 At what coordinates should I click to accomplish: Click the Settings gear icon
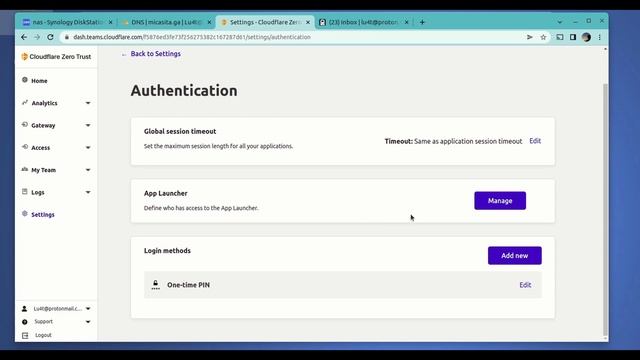(24, 213)
